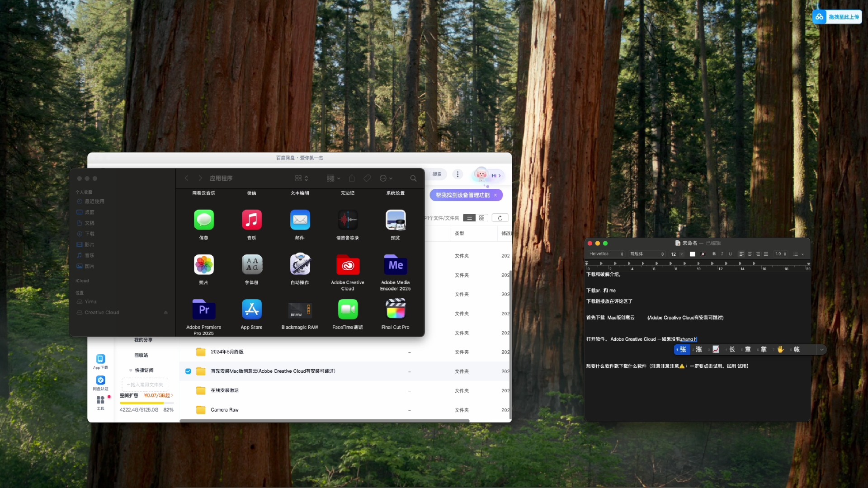Open App下载 in Baidu Netdisk sidebar
Viewport: 868px width, 488px height.
100,361
